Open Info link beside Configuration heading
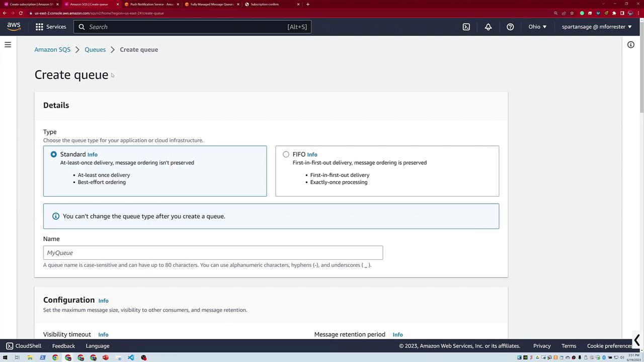Image resolution: width=644 pixels, height=362 pixels. [x=103, y=301]
